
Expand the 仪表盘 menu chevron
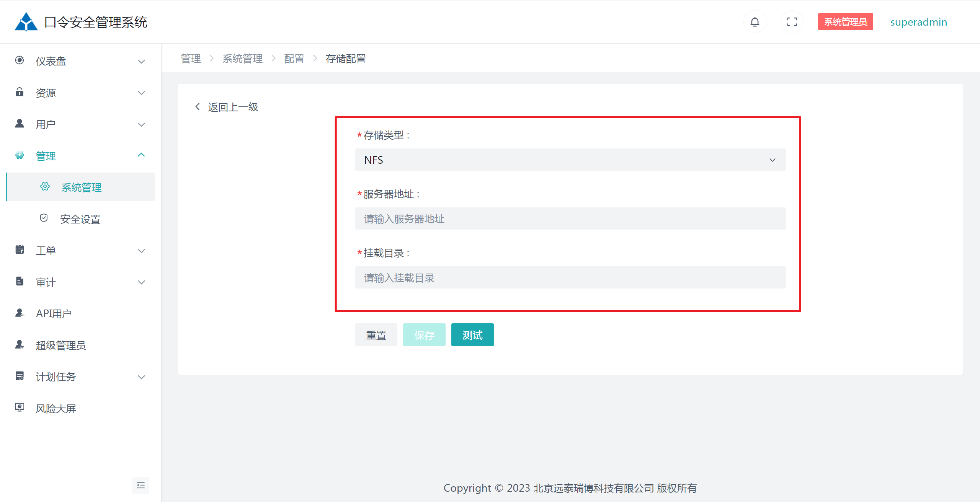coord(141,61)
